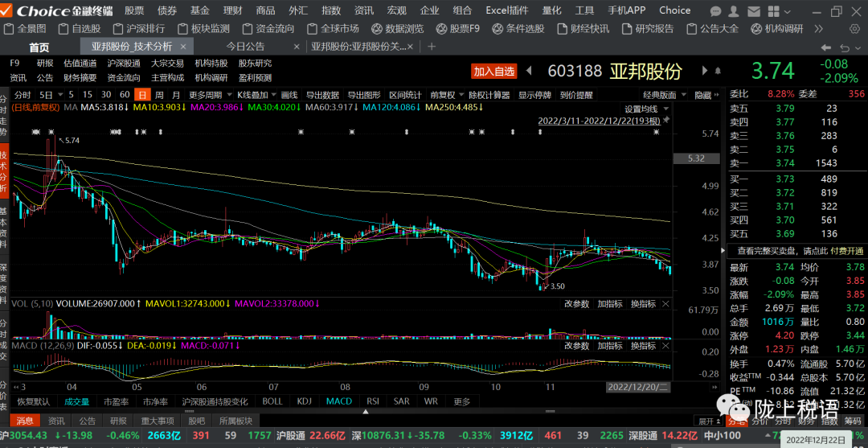Switch to the 今日公告 tab

pos(246,47)
